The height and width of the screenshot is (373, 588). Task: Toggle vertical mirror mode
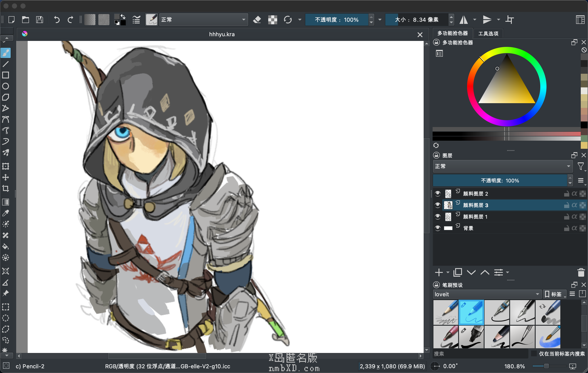click(x=487, y=20)
